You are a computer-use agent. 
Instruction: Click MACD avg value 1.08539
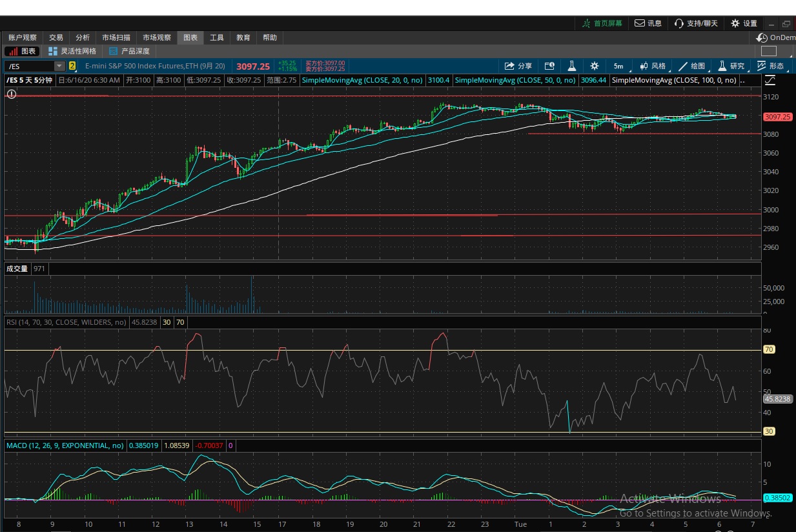[178, 445]
